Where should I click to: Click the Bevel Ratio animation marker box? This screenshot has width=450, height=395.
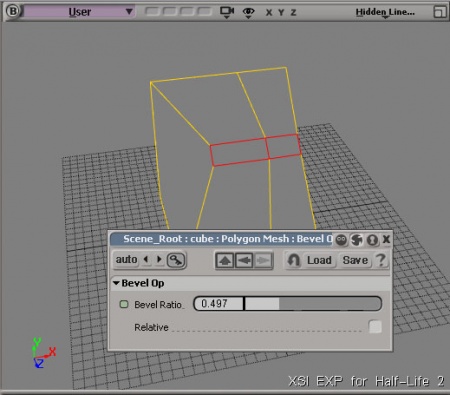124,304
